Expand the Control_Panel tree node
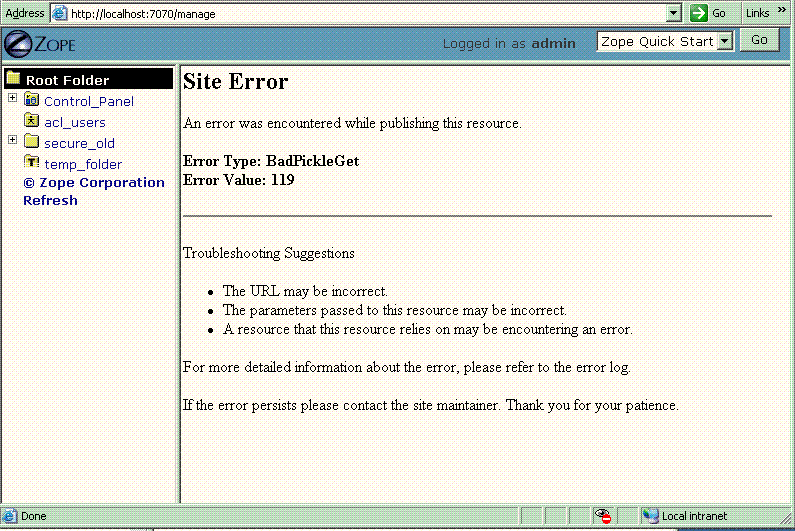795x531 pixels. [12, 98]
